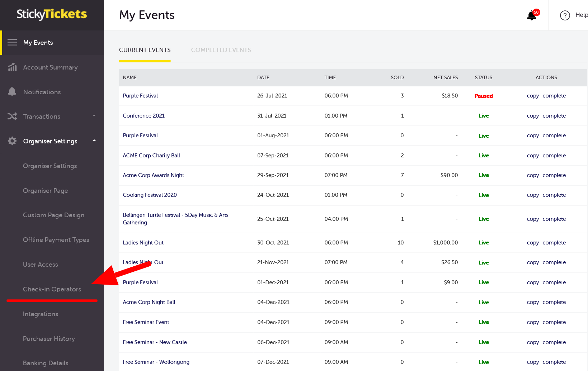Screen dimensions: 588x371
Task: Open the Acme Corp Night Ball event
Action: tap(149, 302)
